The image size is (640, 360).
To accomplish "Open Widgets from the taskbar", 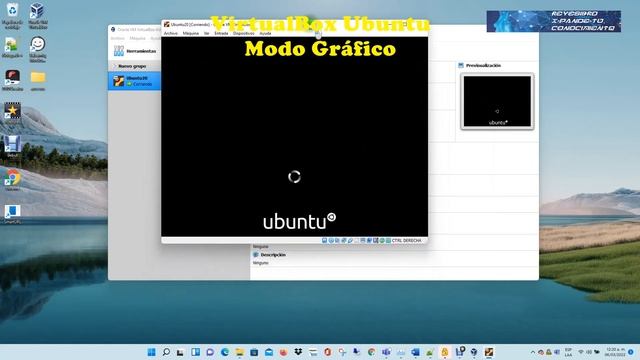I will pos(195,352).
